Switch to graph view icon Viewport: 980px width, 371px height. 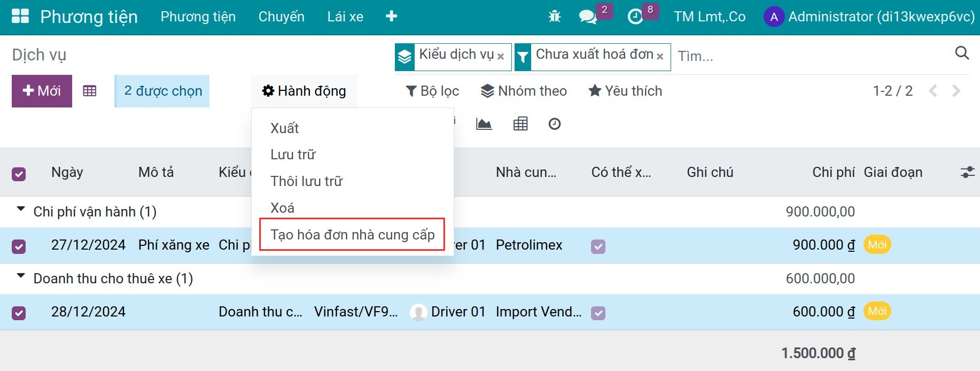coord(484,124)
